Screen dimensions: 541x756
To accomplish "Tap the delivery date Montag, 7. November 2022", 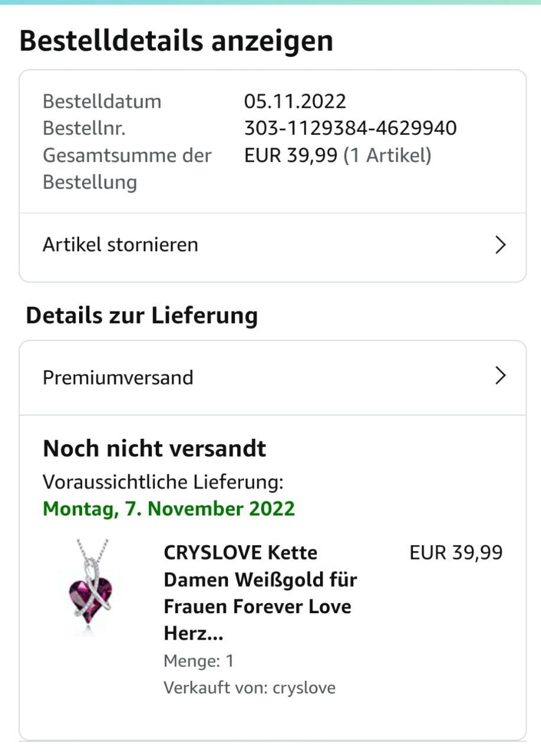I will click(169, 509).
